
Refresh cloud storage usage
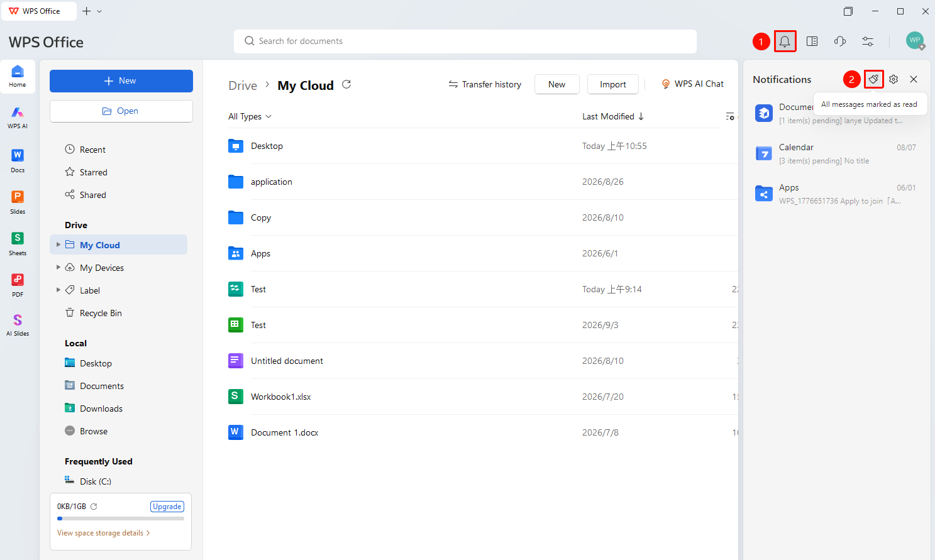[x=94, y=507]
